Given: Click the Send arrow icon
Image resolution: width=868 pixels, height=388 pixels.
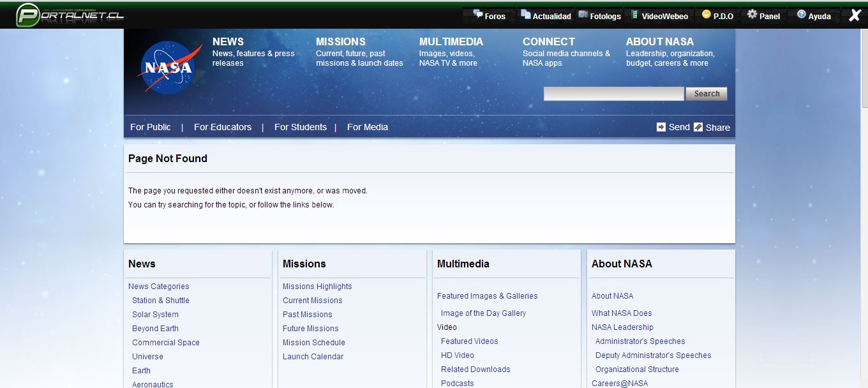Looking at the screenshot, I should point(661,127).
